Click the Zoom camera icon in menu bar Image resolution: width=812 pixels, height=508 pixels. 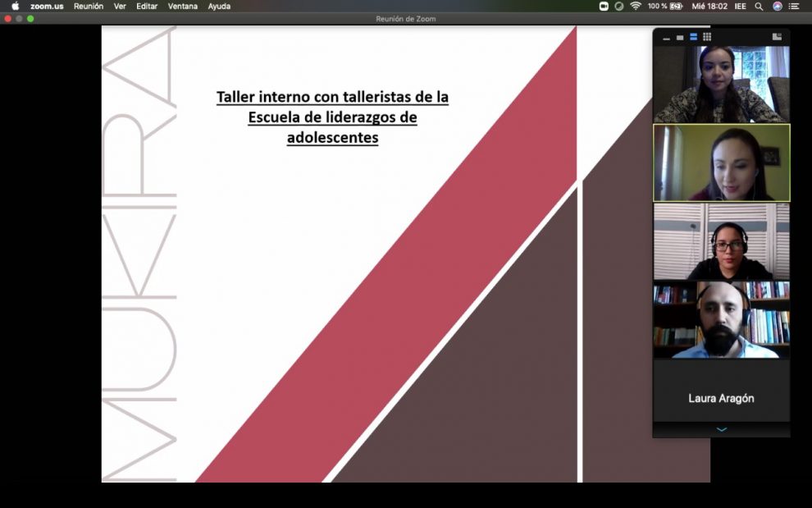pos(604,6)
